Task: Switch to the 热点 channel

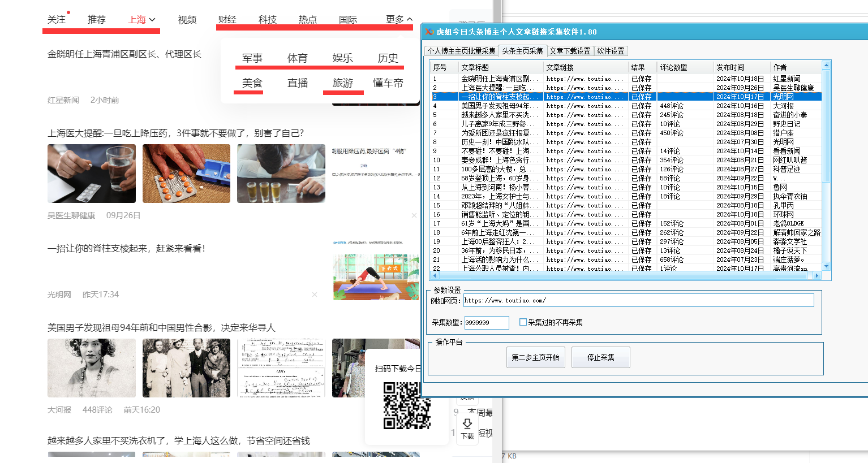Action: [x=308, y=19]
